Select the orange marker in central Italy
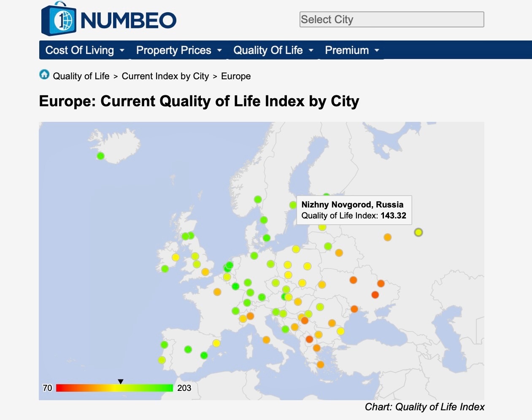The width and height of the screenshot is (532, 420). 266,339
